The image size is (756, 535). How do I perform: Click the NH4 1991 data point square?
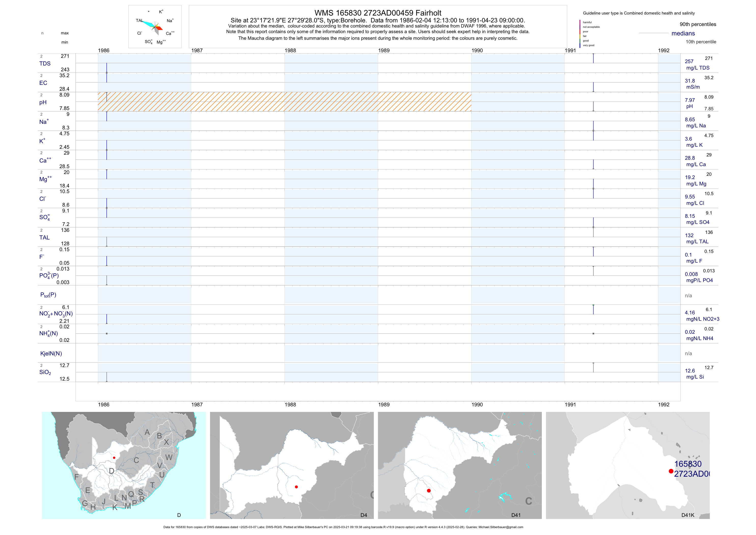(593, 333)
